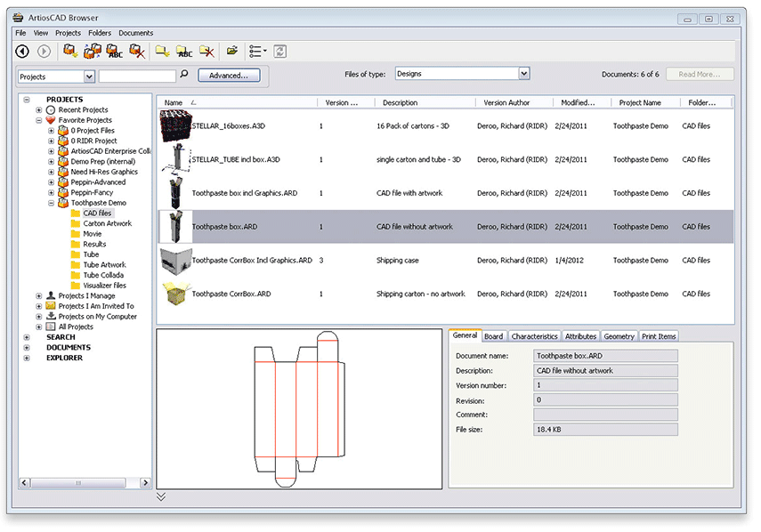Viewport: 761px width, 532px height.
Task: Create a new folder via toolbar icon
Action: click(x=162, y=51)
